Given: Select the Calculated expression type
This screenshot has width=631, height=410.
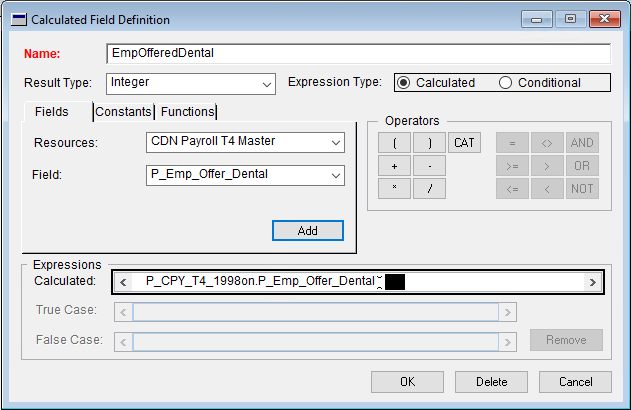Looking at the screenshot, I should (x=404, y=83).
